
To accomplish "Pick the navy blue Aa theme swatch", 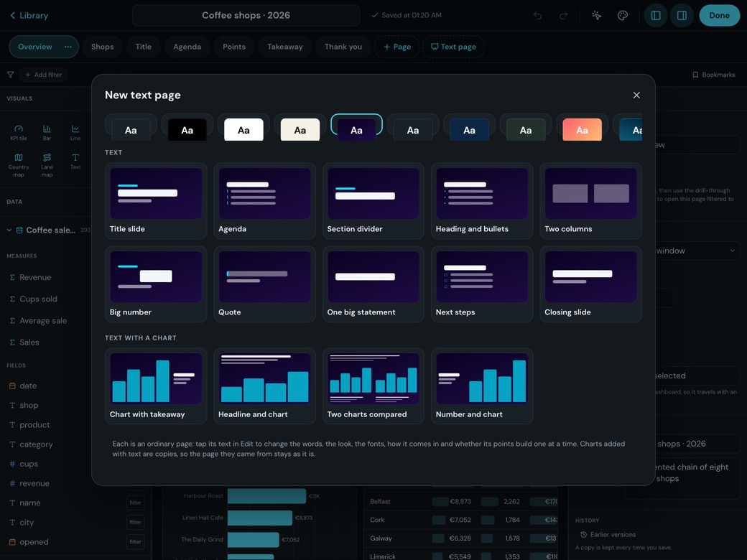I will 469,128.
